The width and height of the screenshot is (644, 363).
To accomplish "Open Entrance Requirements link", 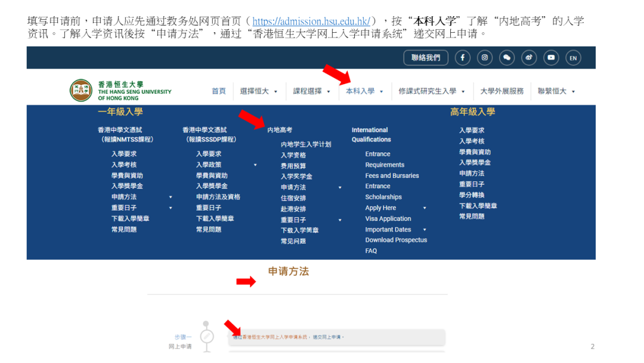I will (x=385, y=159).
